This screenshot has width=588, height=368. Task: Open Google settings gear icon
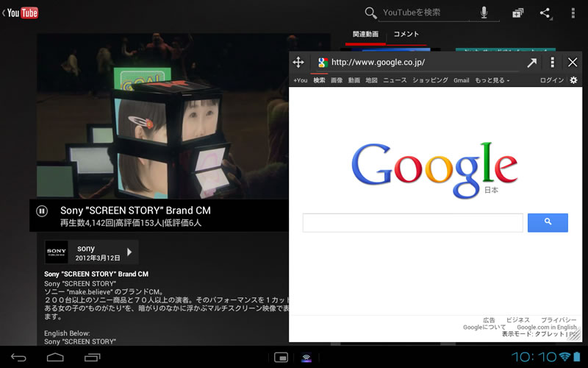click(x=573, y=80)
